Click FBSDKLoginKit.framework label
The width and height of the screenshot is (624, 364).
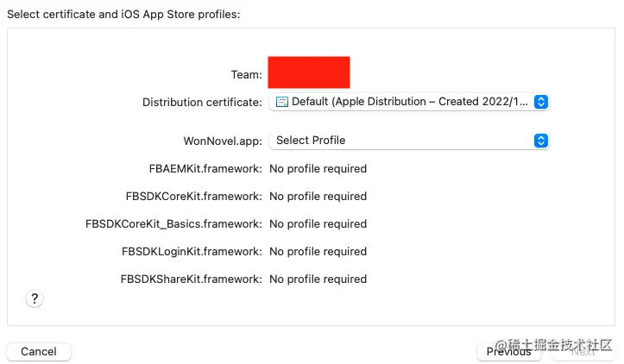pyautogui.click(x=192, y=252)
